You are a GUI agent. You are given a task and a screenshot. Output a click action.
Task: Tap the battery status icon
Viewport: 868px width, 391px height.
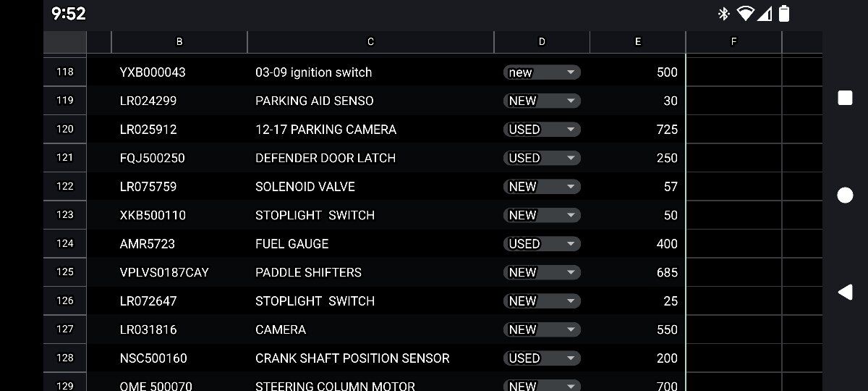pos(783,14)
